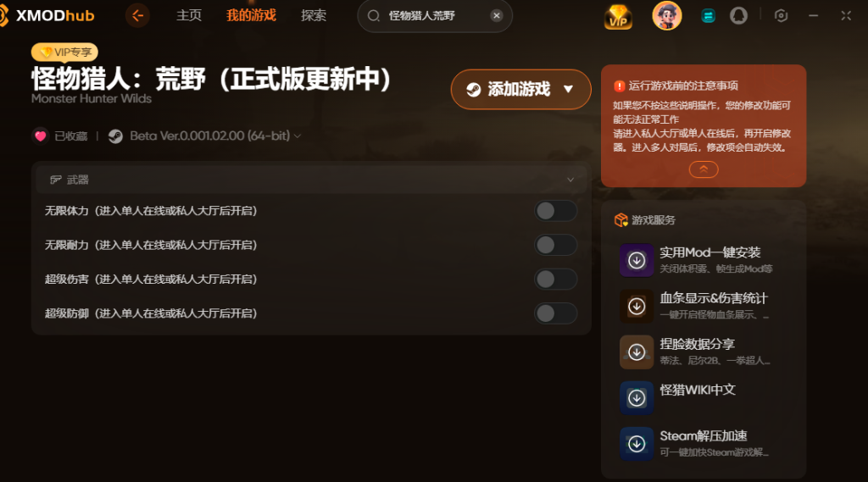The image size is (868, 482).
Task: Click the notification bell icon
Action: (x=738, y=15)
